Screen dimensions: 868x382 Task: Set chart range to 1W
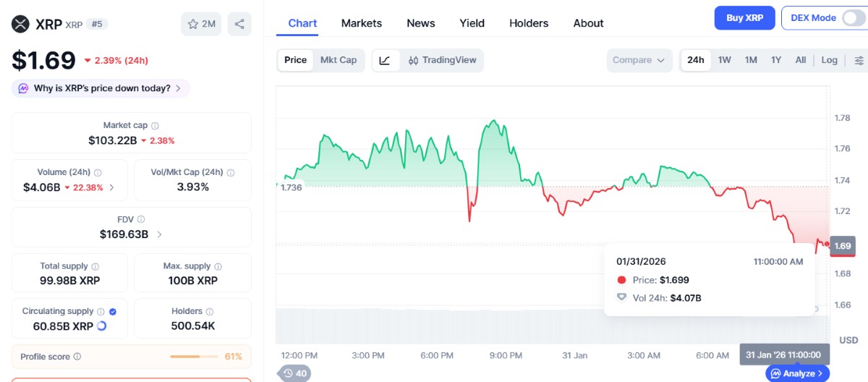[724, 60]
